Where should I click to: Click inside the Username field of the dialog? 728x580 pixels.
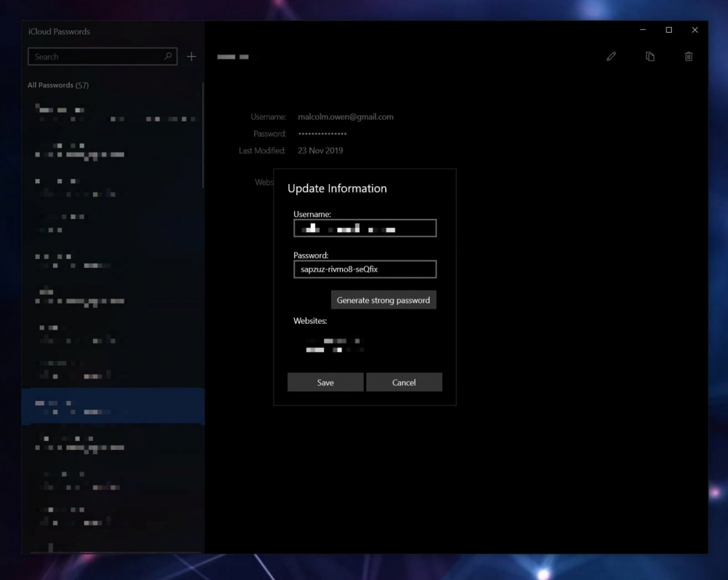click(x=364, y=228)
